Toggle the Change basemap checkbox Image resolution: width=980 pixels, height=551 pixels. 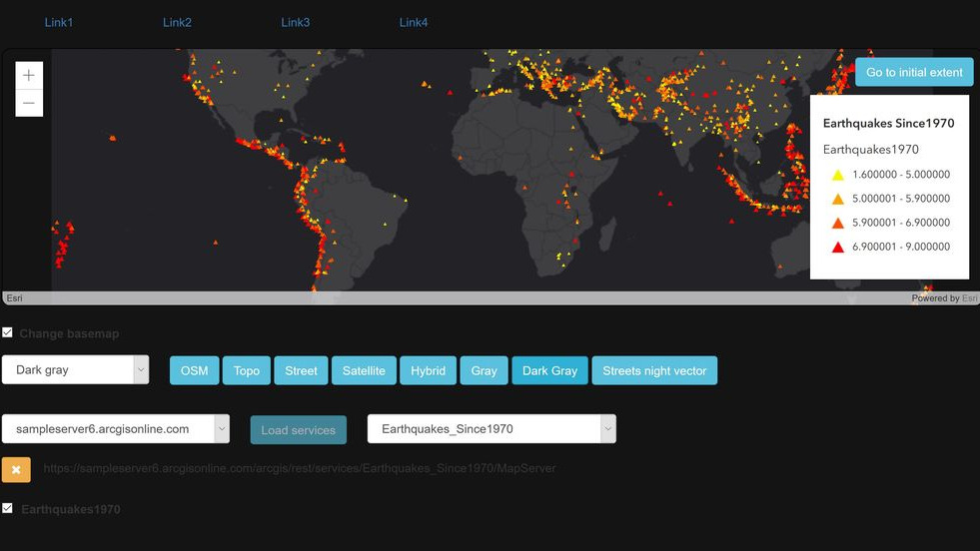tap(8, 332)
